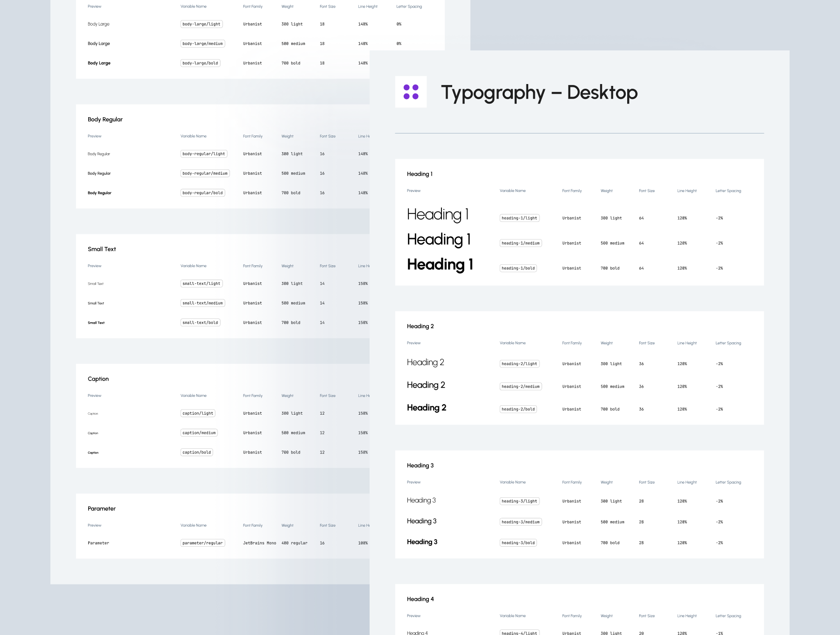This screenshot has height=635, width=840.
Task: Click Weight header in Caption table
Action: [x=287, y=396]
